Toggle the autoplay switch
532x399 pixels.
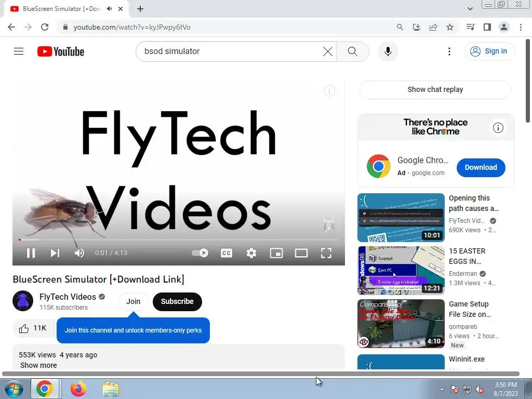pos(200,253)
